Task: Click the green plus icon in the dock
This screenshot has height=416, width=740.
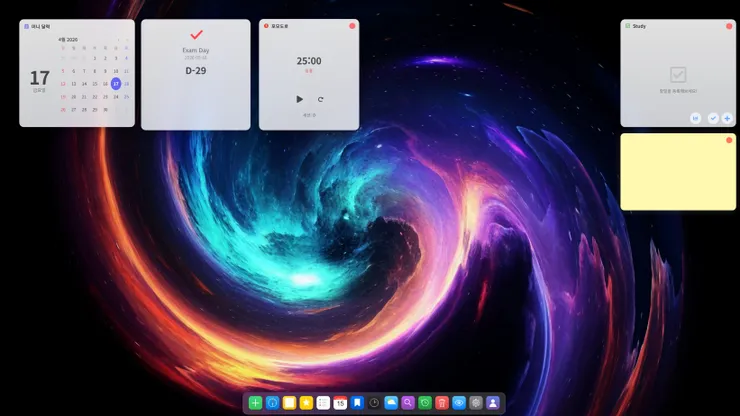Action: [255, 403]
